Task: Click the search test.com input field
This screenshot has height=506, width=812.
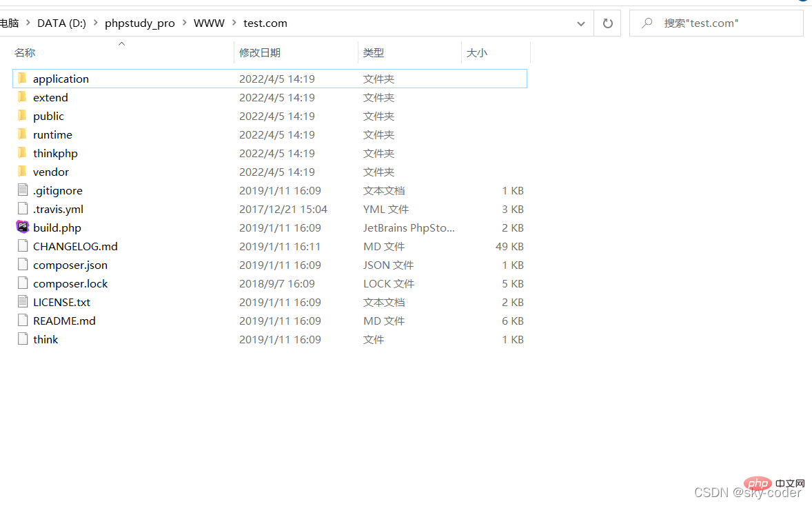Action: [716, 23]
